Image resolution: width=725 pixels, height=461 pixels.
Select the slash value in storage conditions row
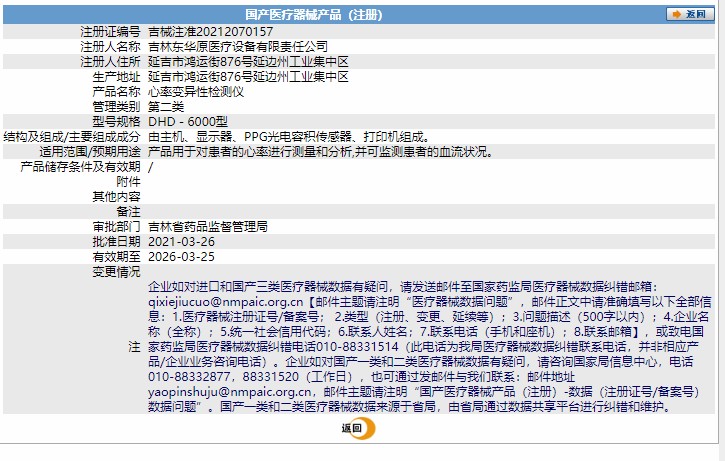pos(150,166)
